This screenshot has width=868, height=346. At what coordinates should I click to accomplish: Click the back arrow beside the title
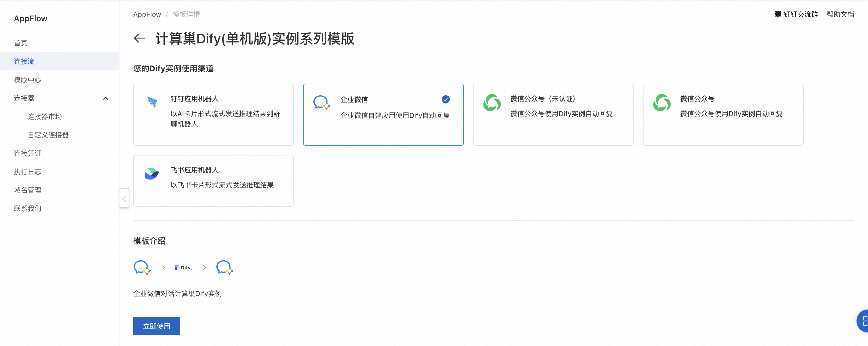point(139,39)
